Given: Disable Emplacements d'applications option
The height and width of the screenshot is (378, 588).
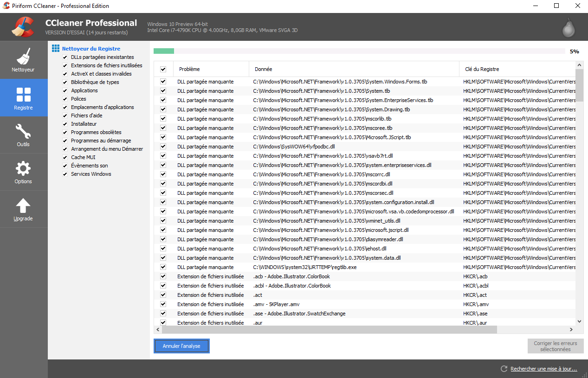Looking at the screenshot, I should click(65, 107).
